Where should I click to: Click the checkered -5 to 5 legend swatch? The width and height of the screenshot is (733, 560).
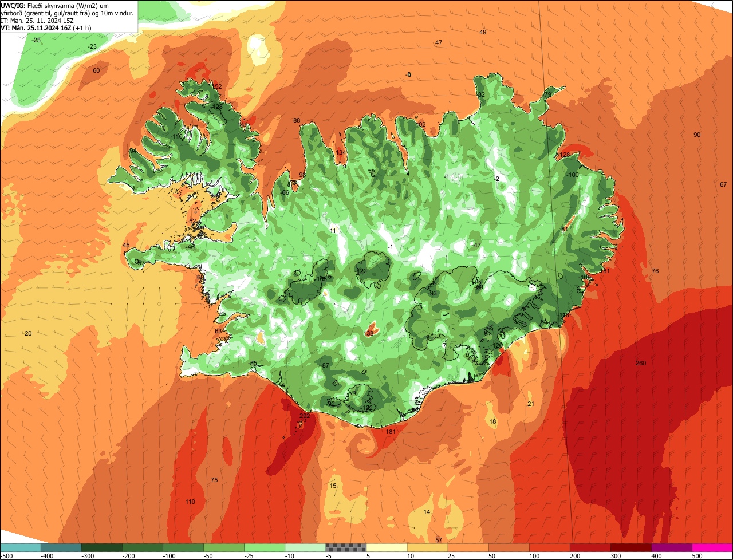pos(346,548)
